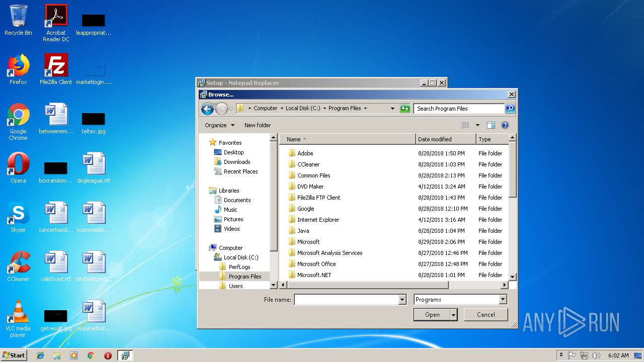Select the FileZilla FTP Client folder

(319, 198)
